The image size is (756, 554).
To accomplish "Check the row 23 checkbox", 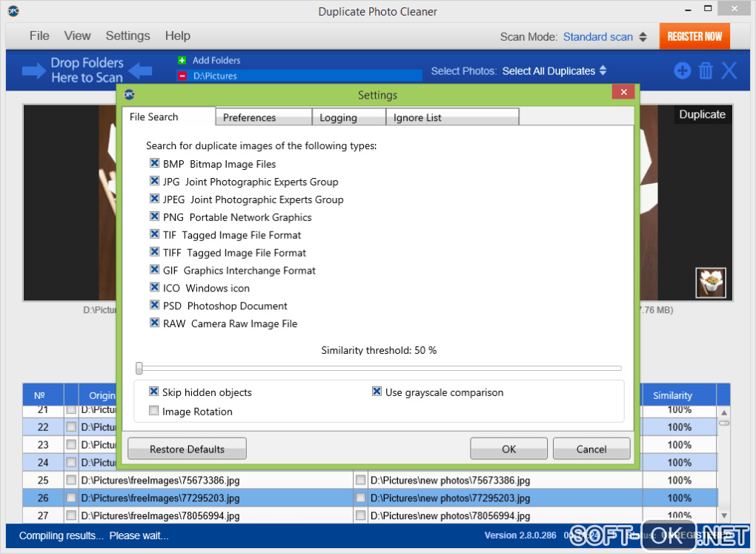I will pyautogui.click(x=71, y=444).
